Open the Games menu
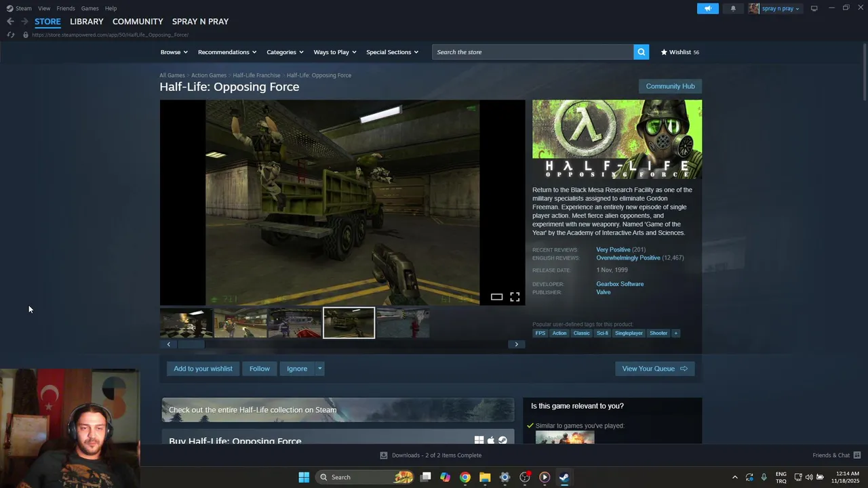868x488 pixels. click(x=90, y=8)
